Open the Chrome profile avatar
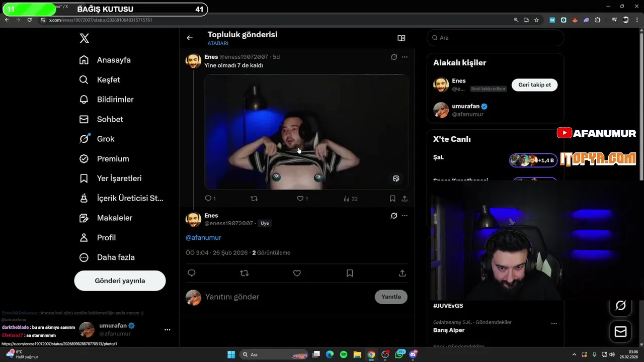 click(x=626, y=20)
